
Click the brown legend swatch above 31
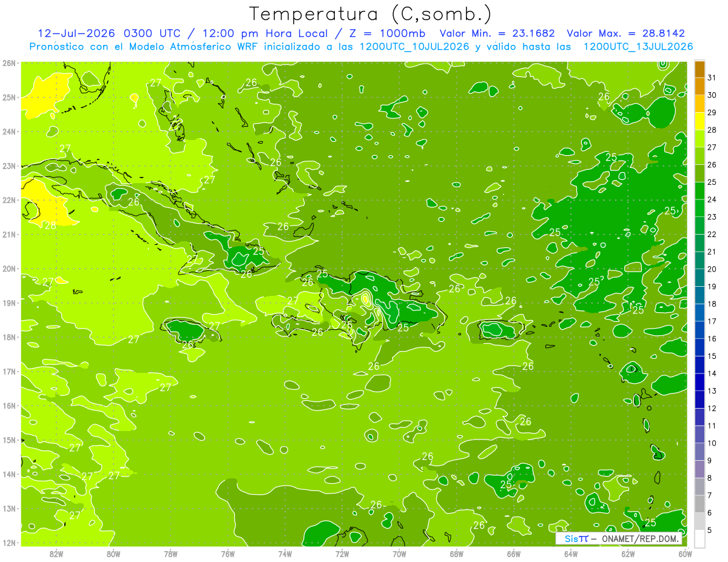pyautogui.click(x=699, y=70)
